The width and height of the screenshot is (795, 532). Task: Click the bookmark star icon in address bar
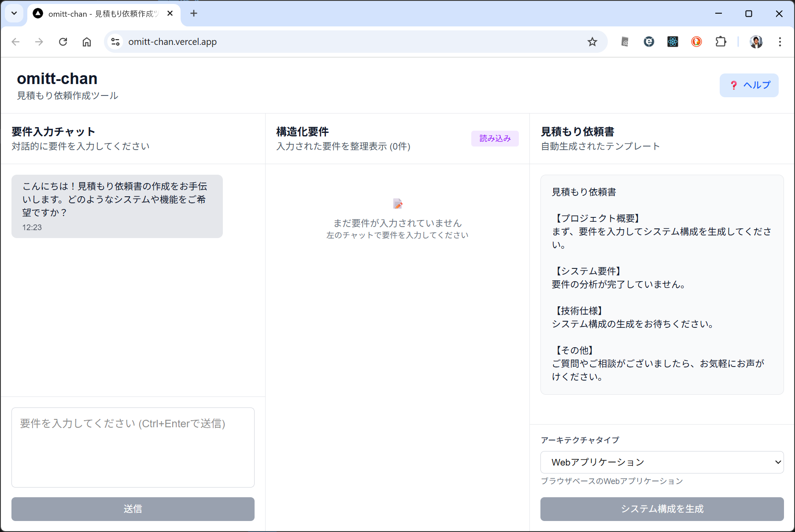592,42
